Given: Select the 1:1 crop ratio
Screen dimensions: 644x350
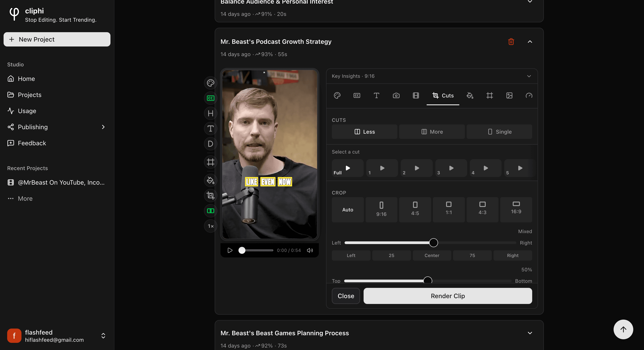Looking at the screenshot, I should pyautogui.click(x=449, y=210).
